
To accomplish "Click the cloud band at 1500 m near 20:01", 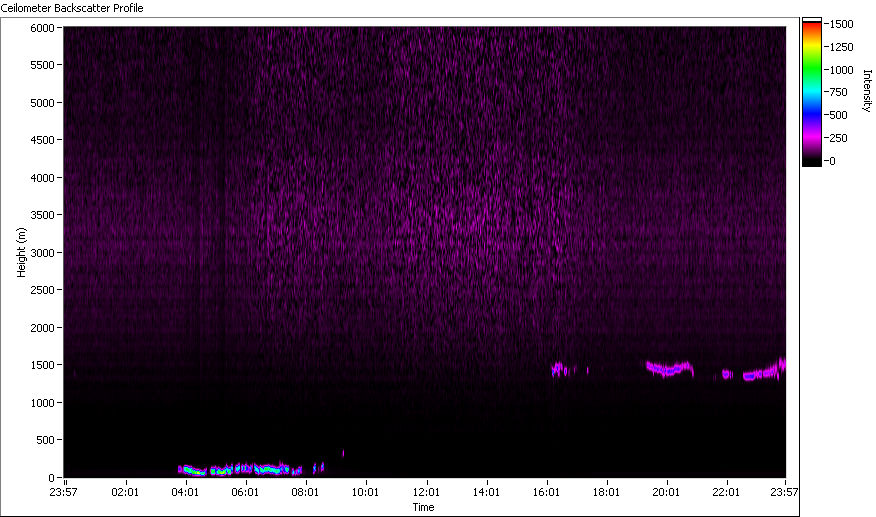I will (670, 369).
